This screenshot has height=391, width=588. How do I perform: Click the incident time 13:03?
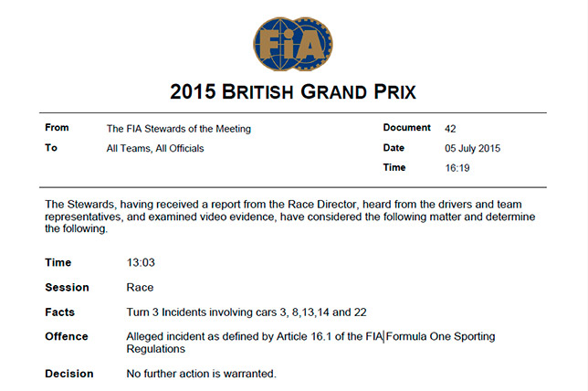140,263
